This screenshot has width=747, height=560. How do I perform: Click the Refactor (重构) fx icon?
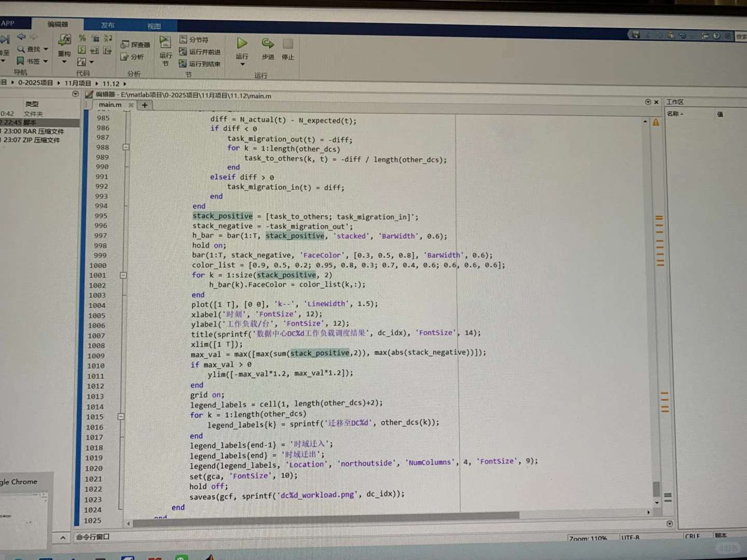click(x=64, y=40)
